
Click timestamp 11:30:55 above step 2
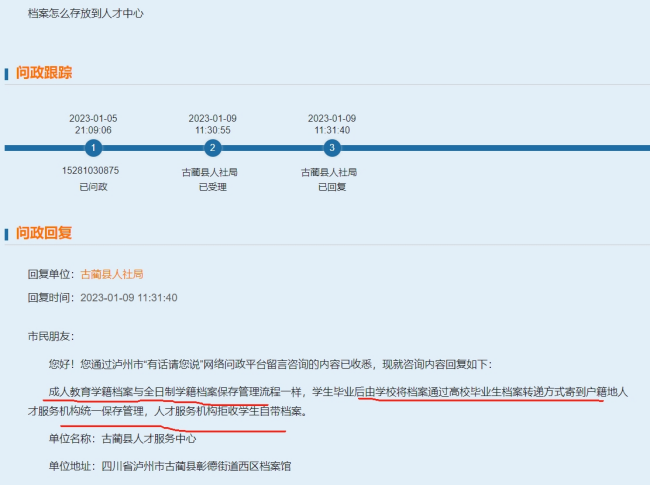click(212, 130)
